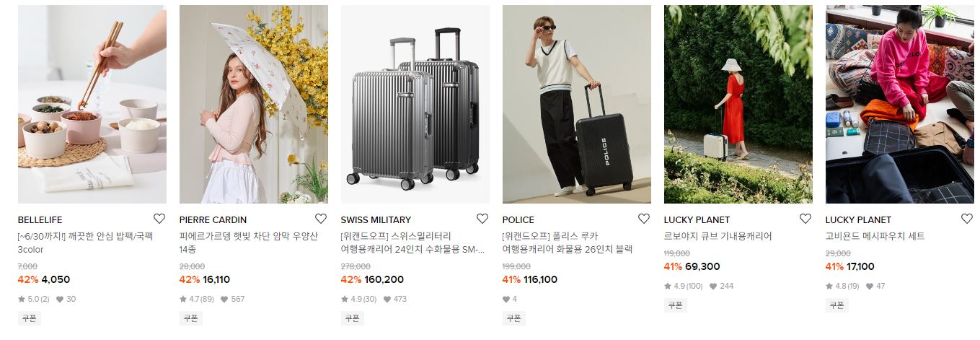Image resolution: width=980 pixels, height=340 pixels.
Task: Open 폴리스 루카 여행용캐리어 product title
Action: click(x=568, y=243)
